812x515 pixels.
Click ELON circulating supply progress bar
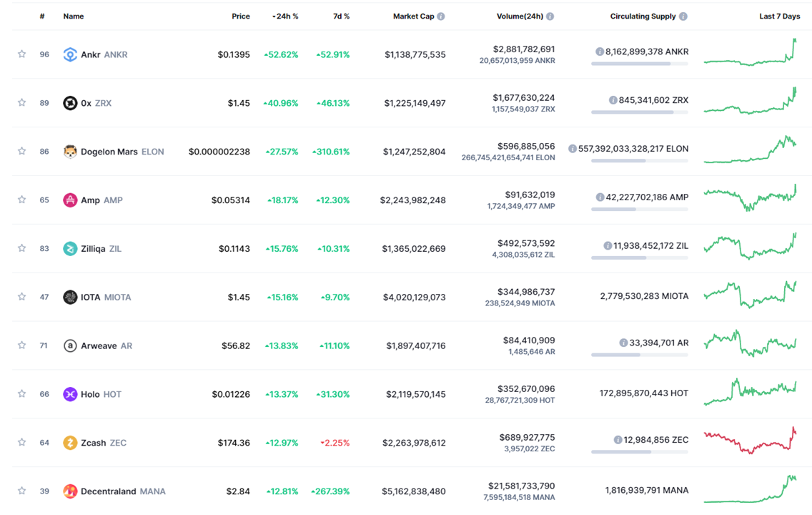[640, 161]
